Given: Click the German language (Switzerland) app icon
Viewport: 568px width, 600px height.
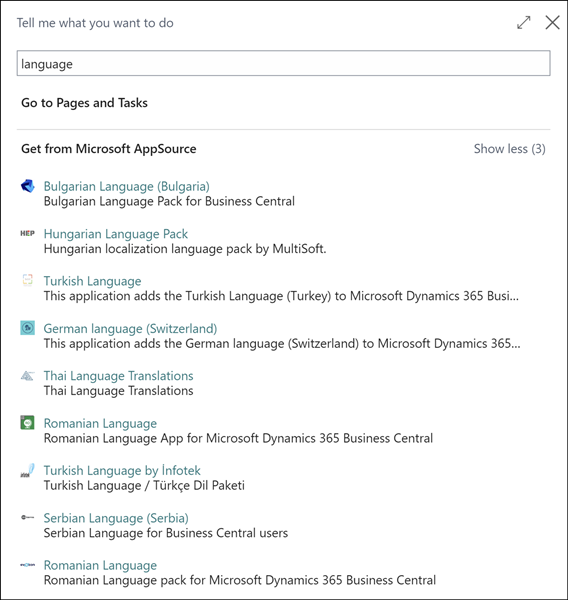Looking at the screenshot, I should click(x=28, y=328).
